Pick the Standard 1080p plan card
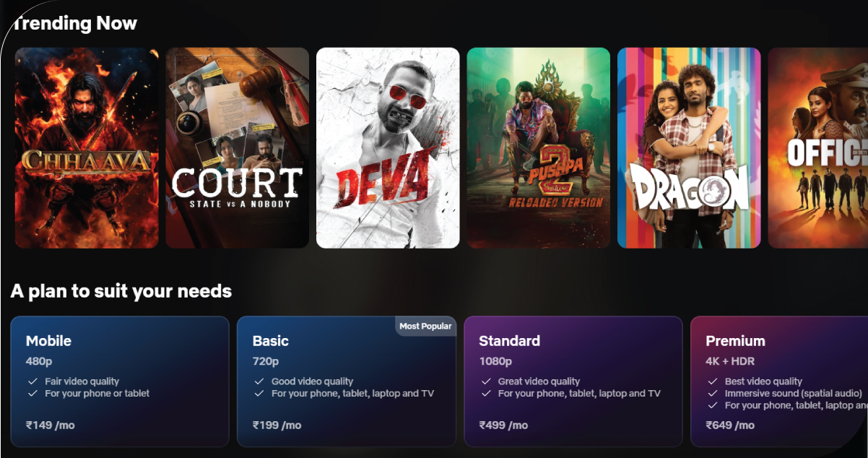The height and width of the screenshot is (458, 868). point(573,381)
